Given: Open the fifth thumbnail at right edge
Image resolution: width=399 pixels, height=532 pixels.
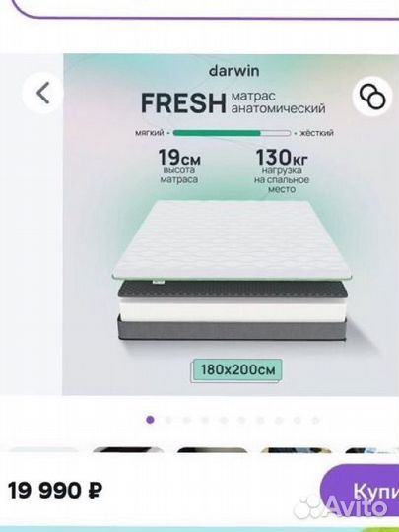Looking at the screenshot, I should pyautogui.click(x=371, y=451).
